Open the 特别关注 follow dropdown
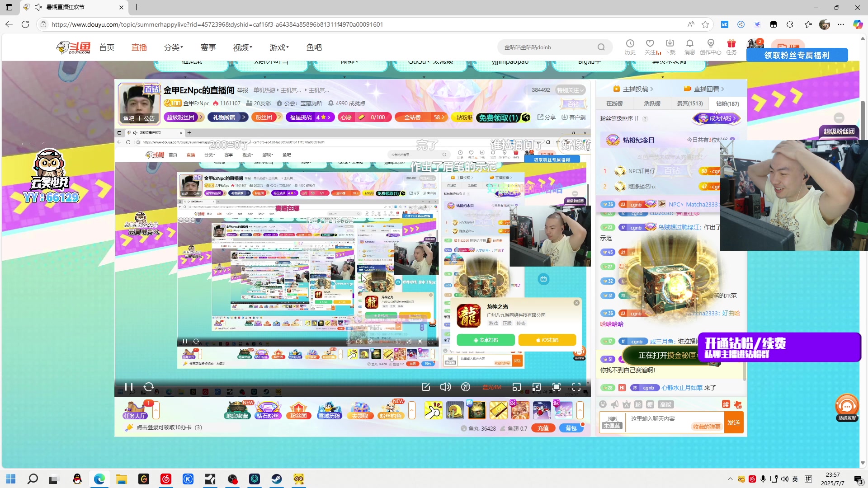Screen dimensions: 868x488 click(571, 90)
